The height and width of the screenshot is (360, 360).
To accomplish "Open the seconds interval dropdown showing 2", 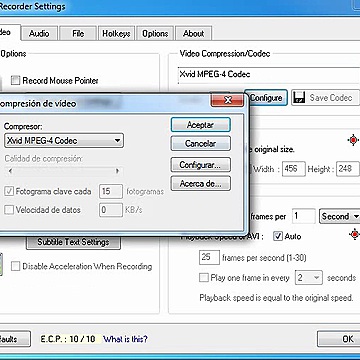I will 309,277.
